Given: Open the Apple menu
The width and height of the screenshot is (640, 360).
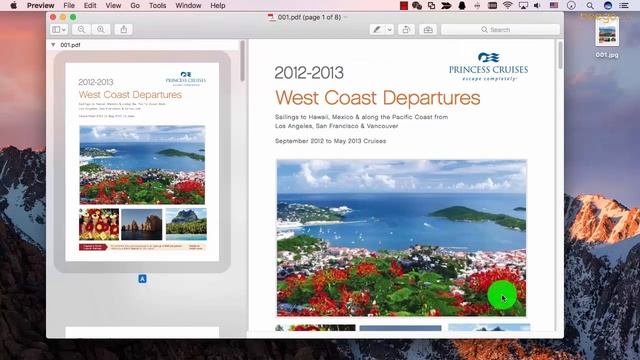Looking at the screenshot, I should coord(13,5).
